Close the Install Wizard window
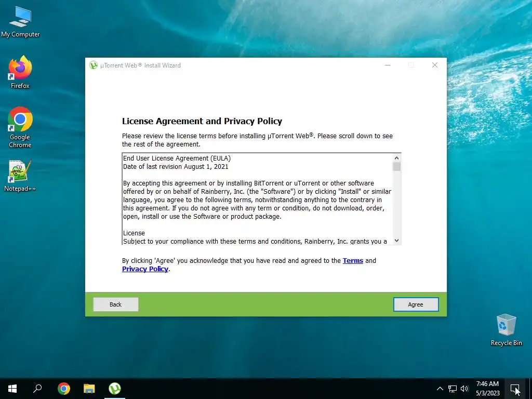 (435, 65)
